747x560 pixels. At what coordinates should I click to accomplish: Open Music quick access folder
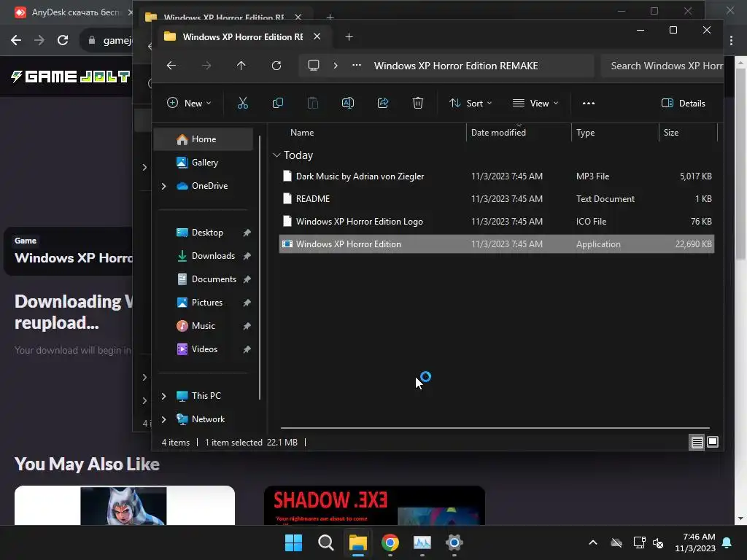tap(203, 326)
